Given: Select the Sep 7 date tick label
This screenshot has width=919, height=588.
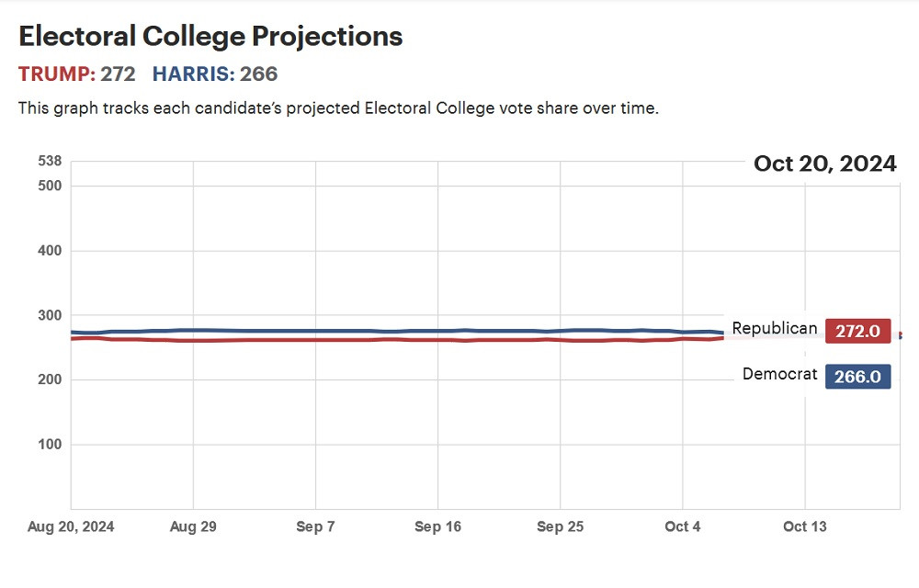Looking at the screenshot, I should point(316,526).
